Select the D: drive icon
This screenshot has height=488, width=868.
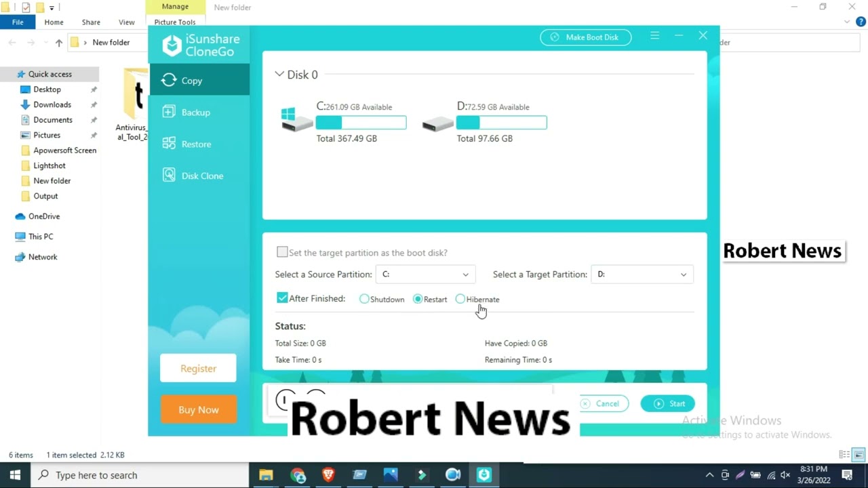(x=437, y=124)
